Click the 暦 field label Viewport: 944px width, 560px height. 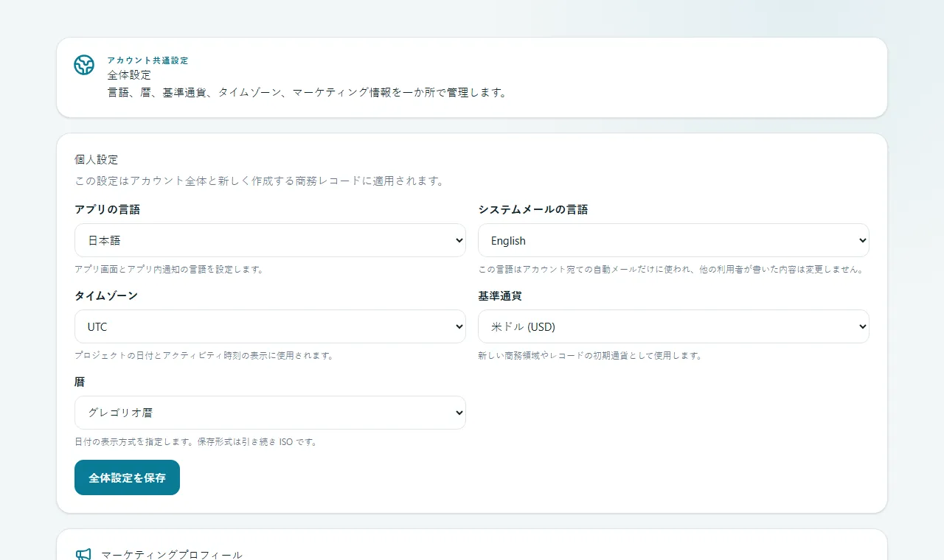tap(80, 382)
